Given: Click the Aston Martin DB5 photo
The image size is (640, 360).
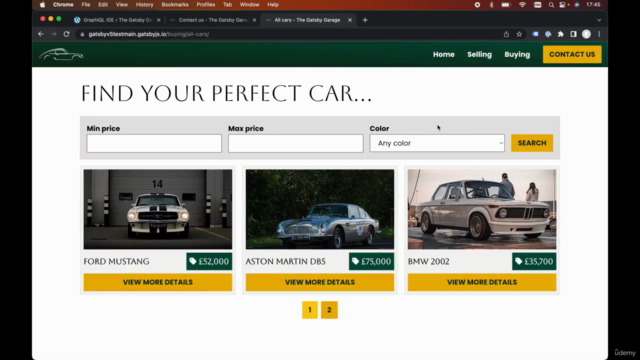Looking at the screenshot, I should point(320,209).
